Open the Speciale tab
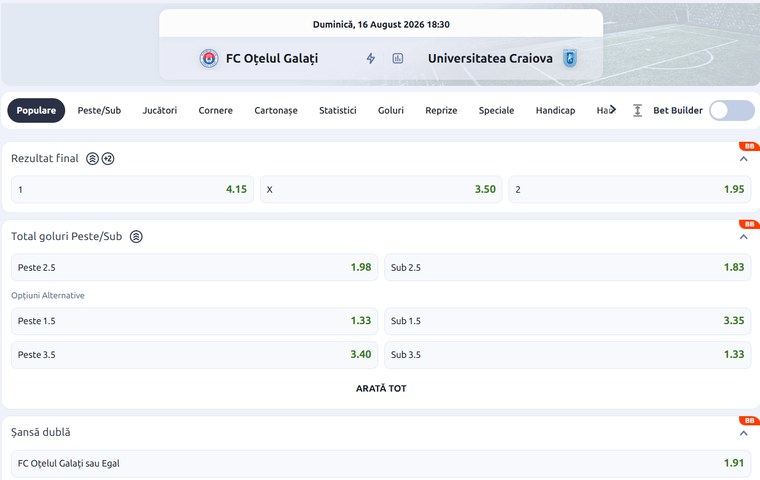Image resolution: width=760 pixels, height=480 pixels. [x=496, y=111]
